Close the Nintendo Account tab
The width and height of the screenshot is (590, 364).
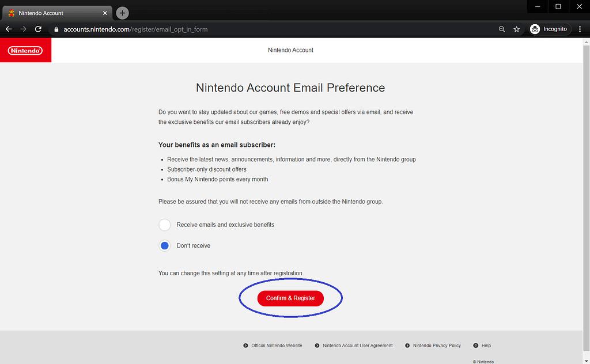105,13
